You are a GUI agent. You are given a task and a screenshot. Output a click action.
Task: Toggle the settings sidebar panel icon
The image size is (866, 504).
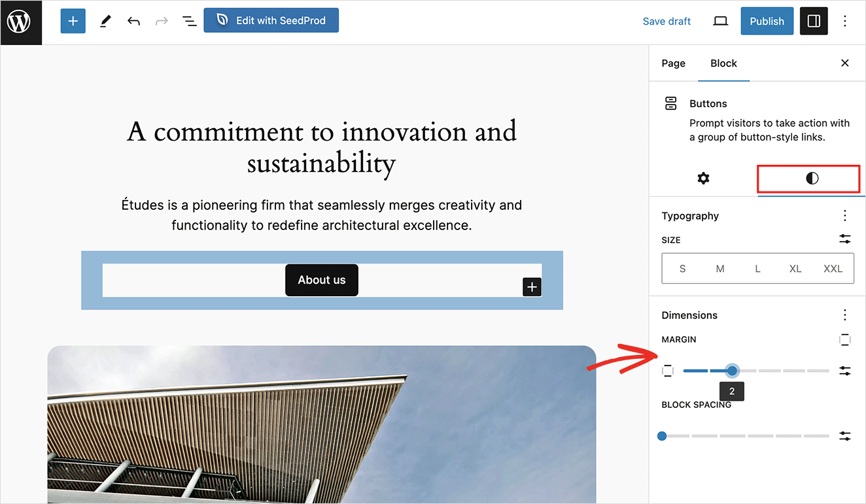(x=814, y=21)
